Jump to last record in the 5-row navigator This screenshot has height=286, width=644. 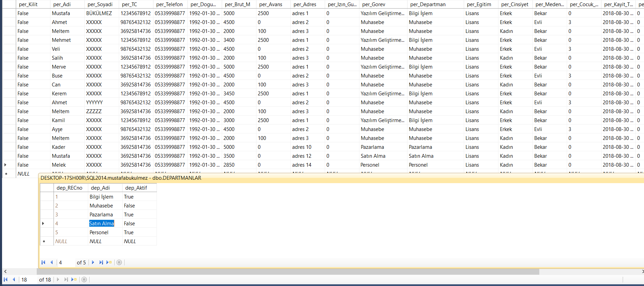(x=101, y=262)
